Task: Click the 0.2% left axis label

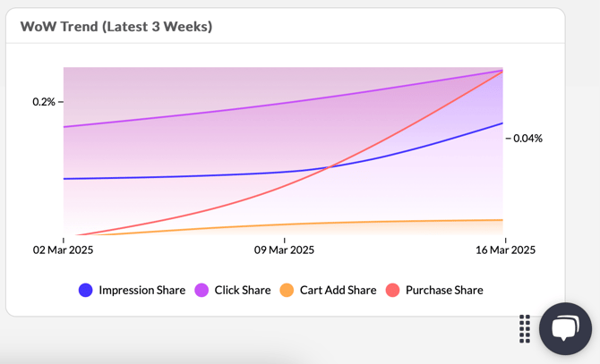Action: [x=44, y=102]
